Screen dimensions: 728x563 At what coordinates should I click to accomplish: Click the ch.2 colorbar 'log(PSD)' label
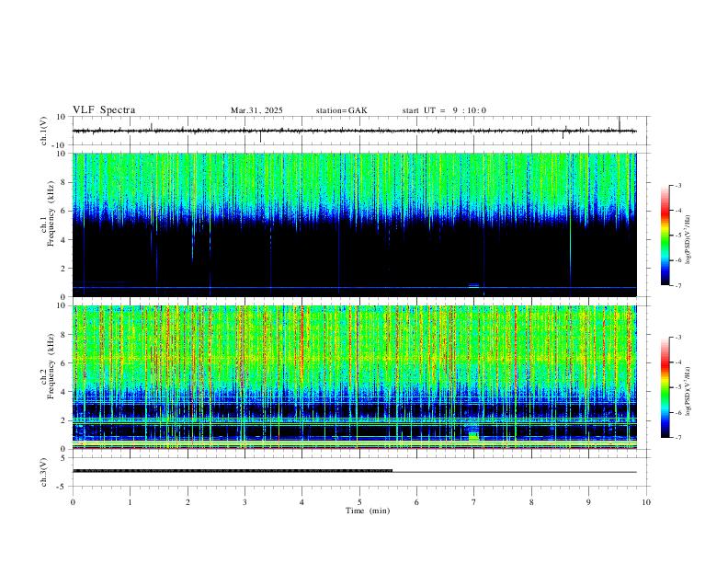click(x=688, y=391)
